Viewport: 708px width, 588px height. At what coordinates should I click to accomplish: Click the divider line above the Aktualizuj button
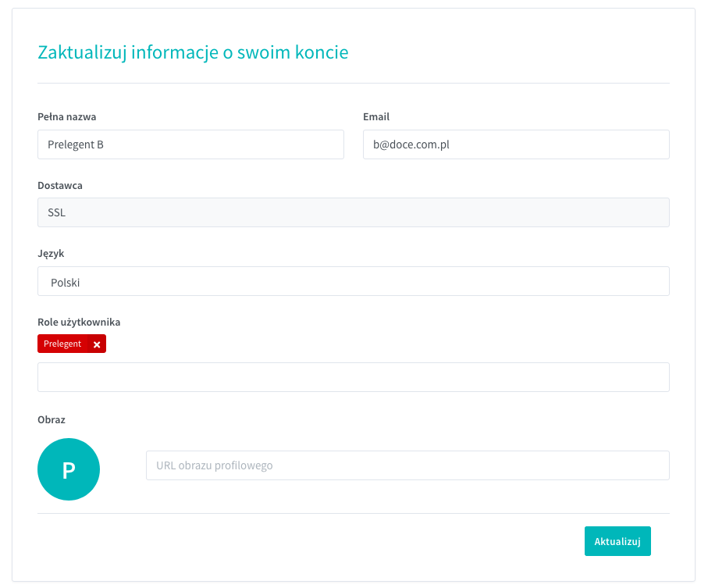tap(353, 513)
